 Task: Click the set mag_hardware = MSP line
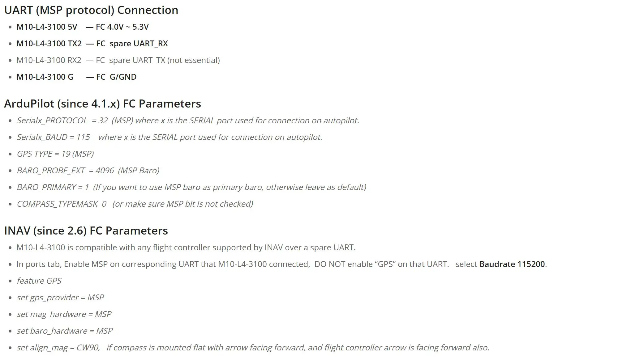(64, 314)
